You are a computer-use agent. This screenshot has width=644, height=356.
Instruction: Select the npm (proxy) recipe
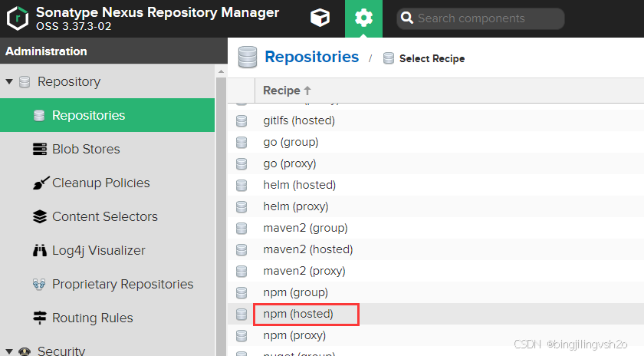point(294,335)
